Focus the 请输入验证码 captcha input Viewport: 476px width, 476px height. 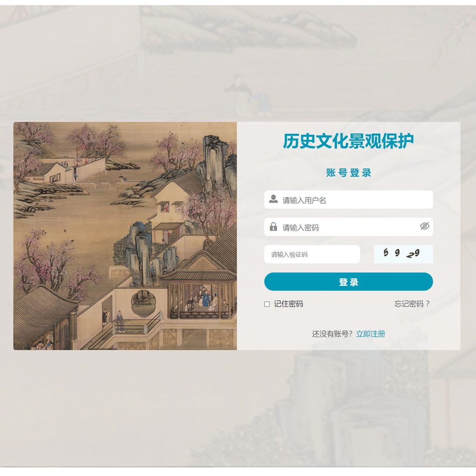coord(312,254)
